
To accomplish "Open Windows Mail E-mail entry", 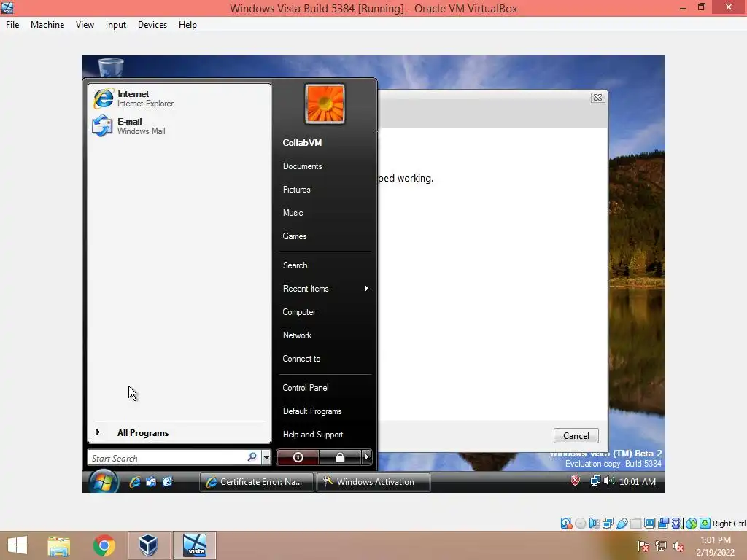I will tap(179, 126).
